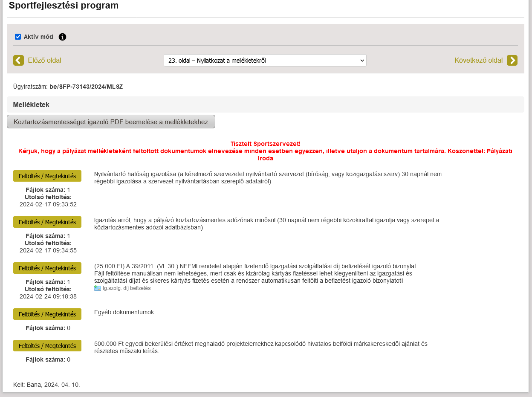This screenshot has width=532, height=397.
Task: Open Feltöltés / Megtekintés for márkakereskedői ajánlat
Action: point(47,346)
